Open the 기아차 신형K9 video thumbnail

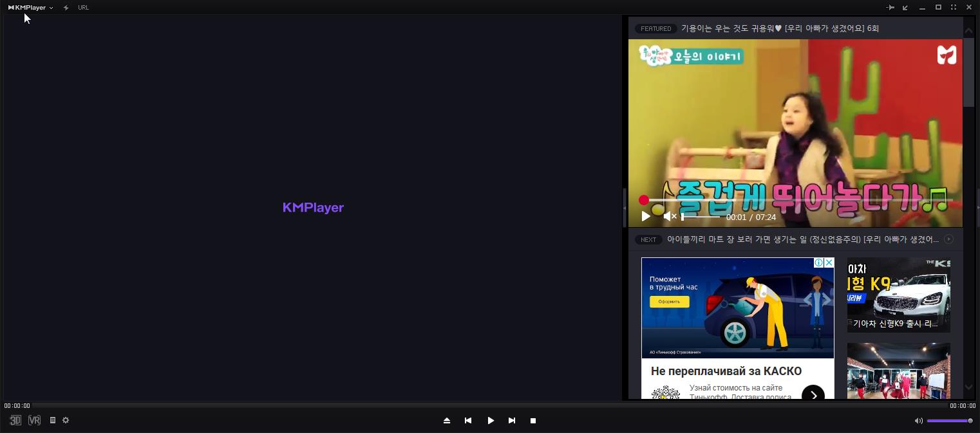[899, 295]
